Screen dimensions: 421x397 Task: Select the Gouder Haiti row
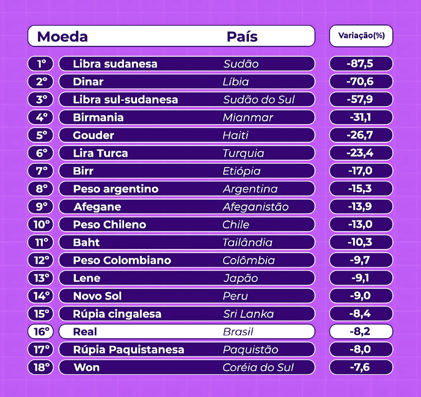(x=187, y=135)
